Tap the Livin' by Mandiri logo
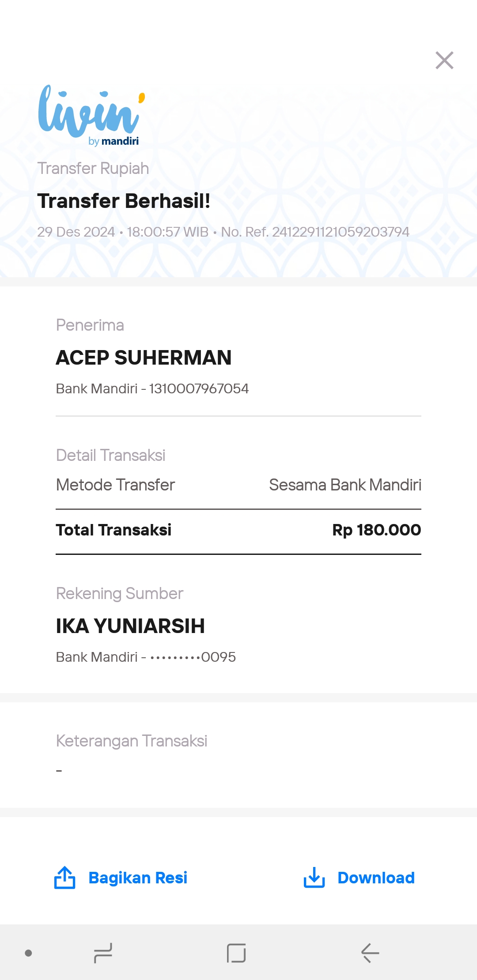 [92, 115]
